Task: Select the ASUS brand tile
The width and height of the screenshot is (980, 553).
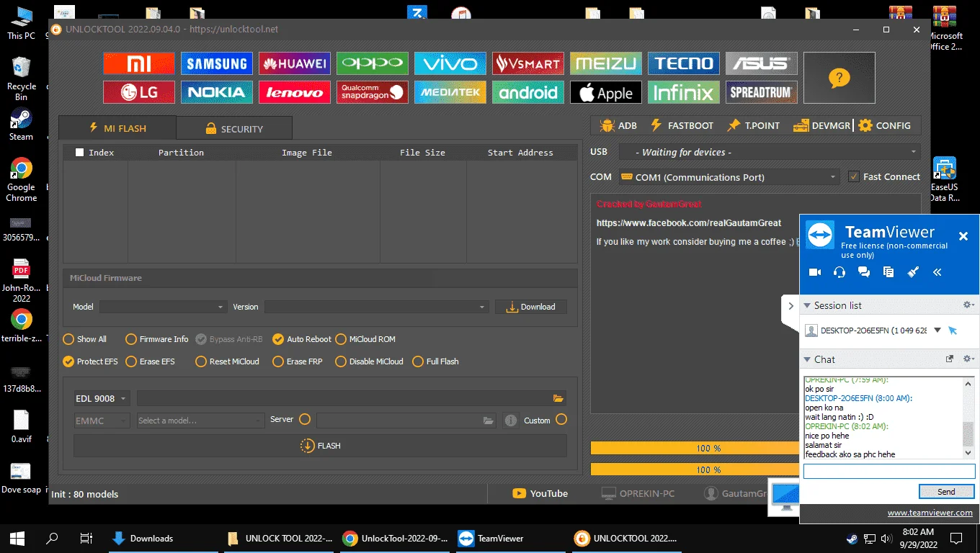Action: pos(761,63)
